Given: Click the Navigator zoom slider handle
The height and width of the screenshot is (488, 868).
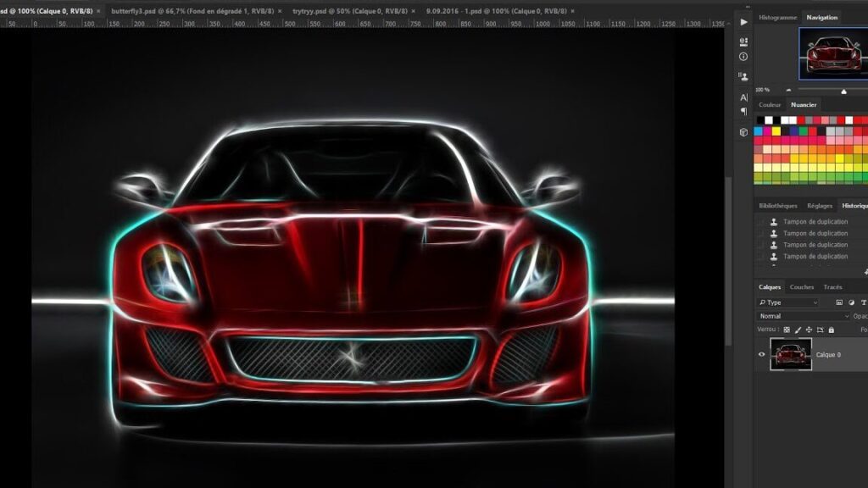Looking at the screenshot, I should [x=843, y=91].
